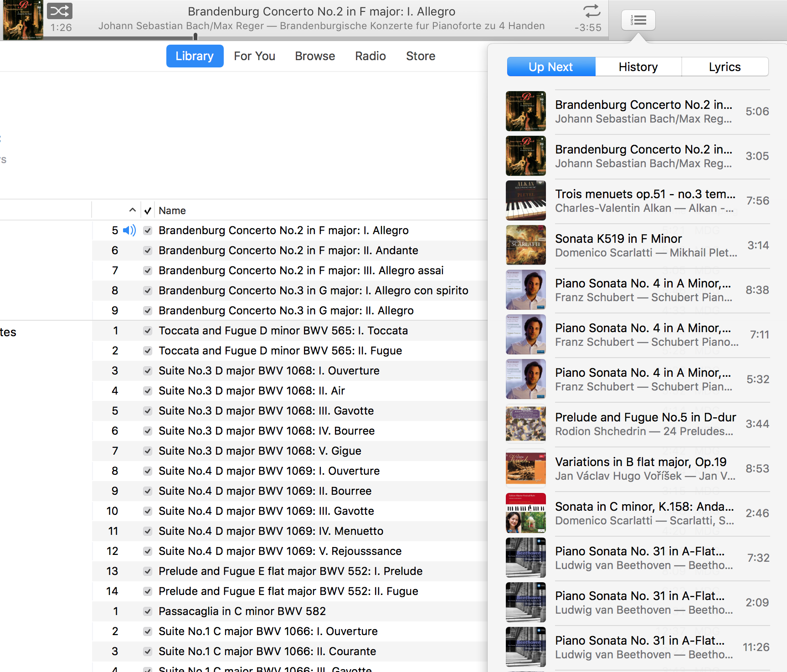Image resolution: width=787 pixels, height=672 pixels.
Task: Click now-playing title Brandenburg Concerto No.2
Action: pyautogui.click(x=322, y=11)
